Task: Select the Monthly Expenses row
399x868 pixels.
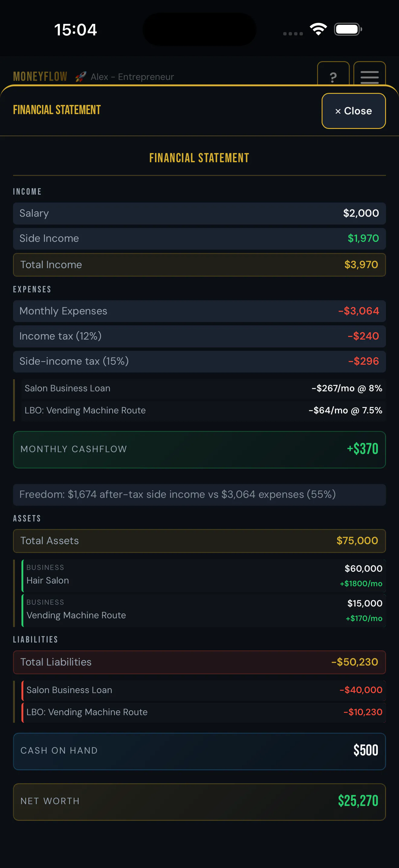Action: click(x=199, y=311)
